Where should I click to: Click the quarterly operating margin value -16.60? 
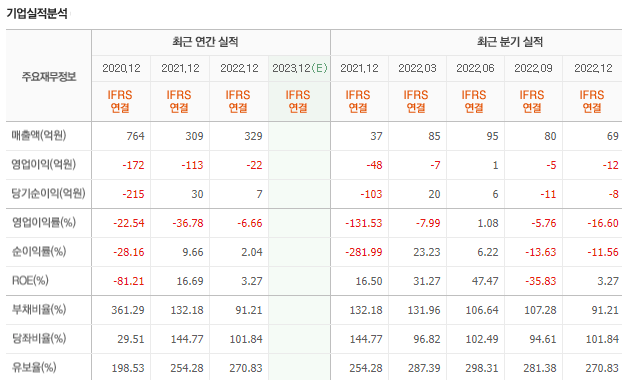[603, 223]
